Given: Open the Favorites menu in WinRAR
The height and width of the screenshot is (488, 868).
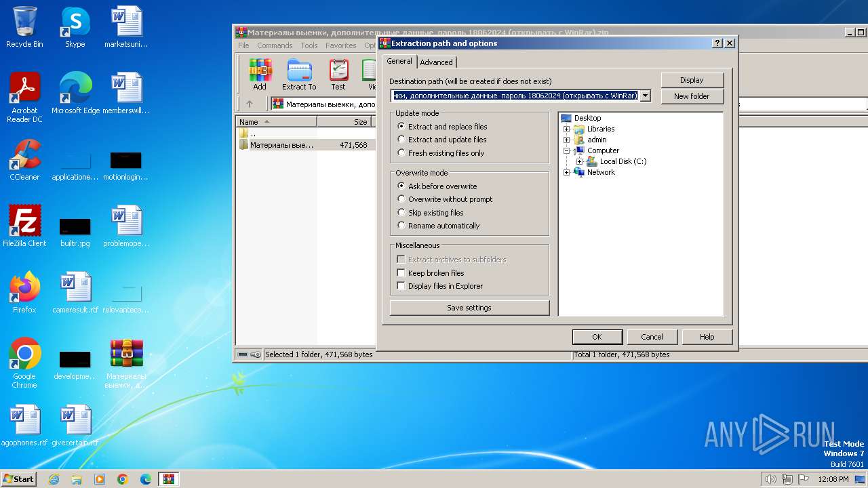Looking at the screenshot, I should (x=341, y=45).
